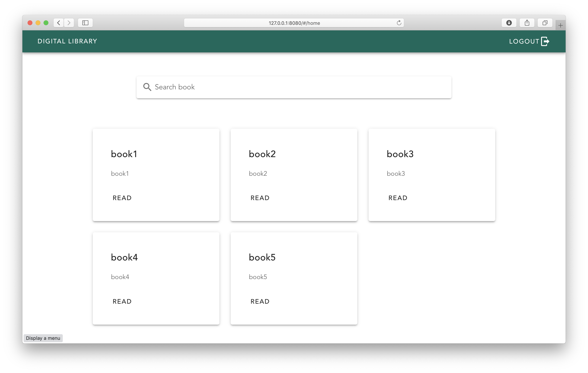Open a new tab with plus

560,25
